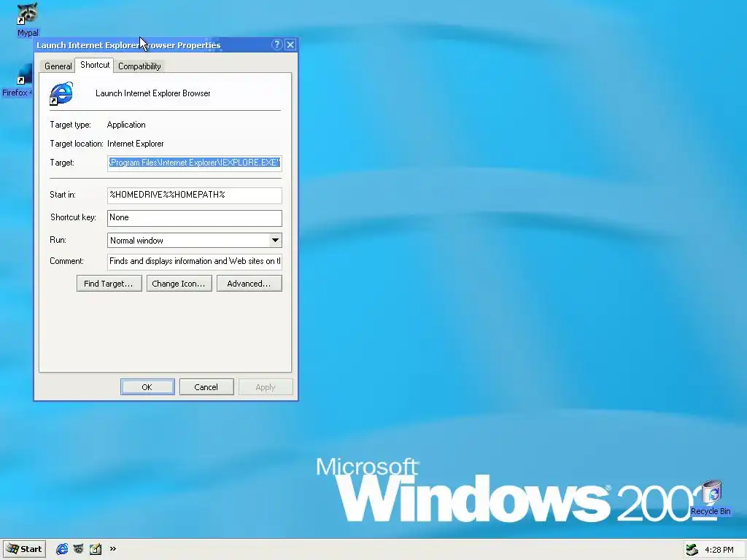The image size is (747, 560).
Task: Click the Target path input field
Action: (x=194, y=163)
